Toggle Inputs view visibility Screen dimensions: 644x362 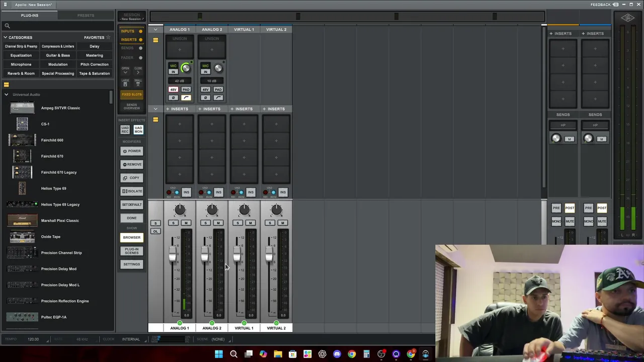131,31
